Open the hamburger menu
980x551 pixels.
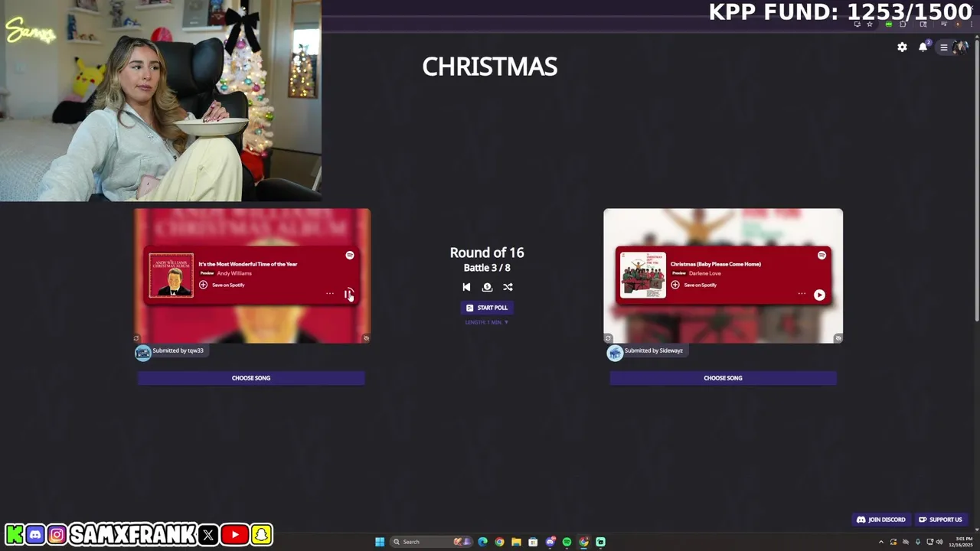point(944,47)
